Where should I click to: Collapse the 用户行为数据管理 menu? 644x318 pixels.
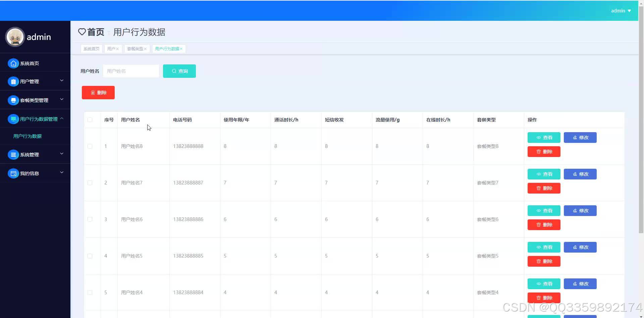pos(62,118)
